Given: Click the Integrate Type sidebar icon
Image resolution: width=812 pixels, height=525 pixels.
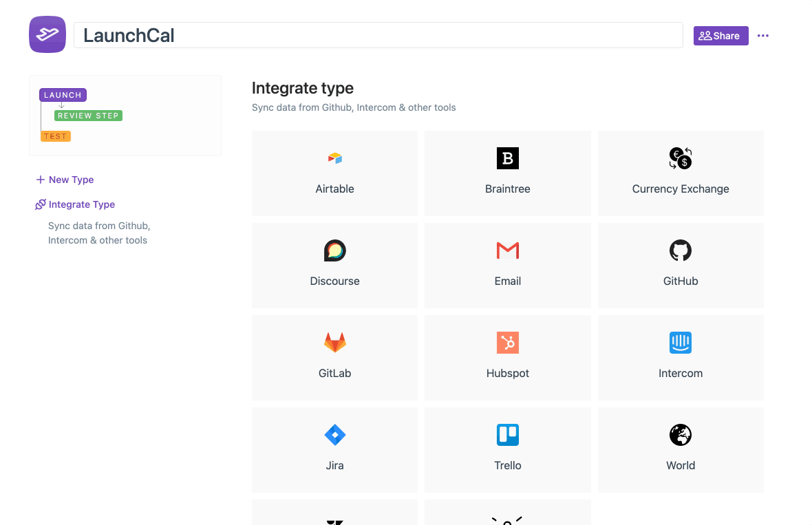Looking at the screenshot, I should [39, 204].
